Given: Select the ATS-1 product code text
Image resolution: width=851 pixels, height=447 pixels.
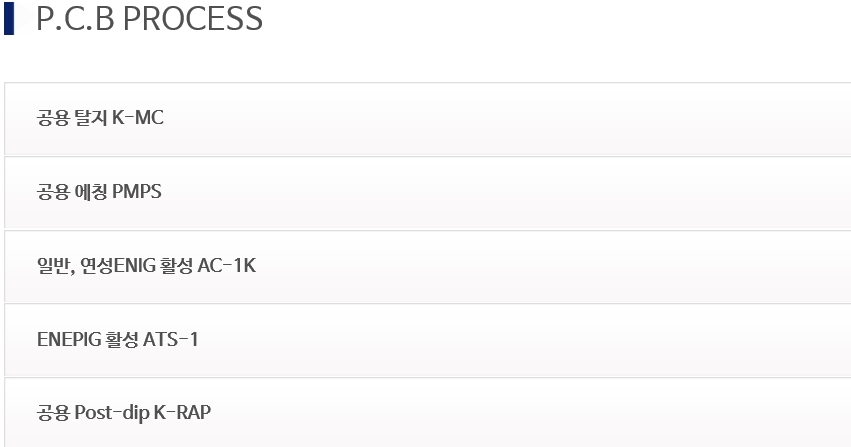Looking at the screenshot, I should click(170, 339).
